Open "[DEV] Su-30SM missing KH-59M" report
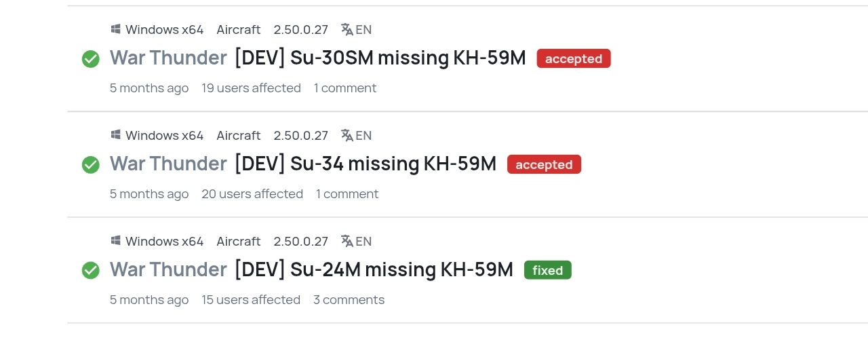The image size is (868, 338). pyautogui.click(x=380, y=58)
